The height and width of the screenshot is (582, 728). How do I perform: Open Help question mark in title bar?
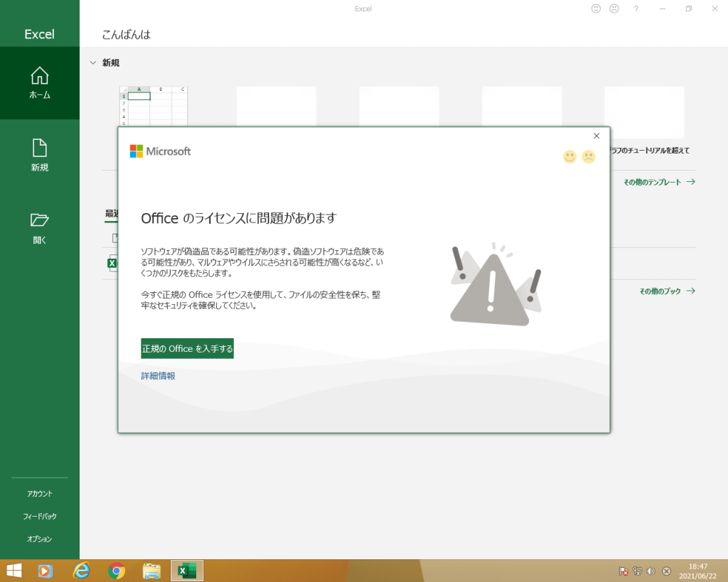tap(636, 9)
